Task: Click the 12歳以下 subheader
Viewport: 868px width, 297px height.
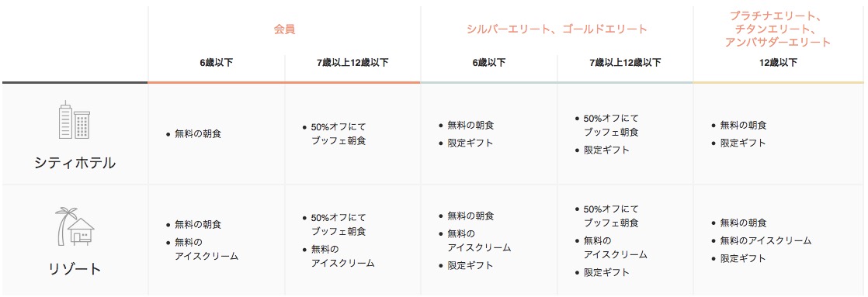Action: coord(778,63)
